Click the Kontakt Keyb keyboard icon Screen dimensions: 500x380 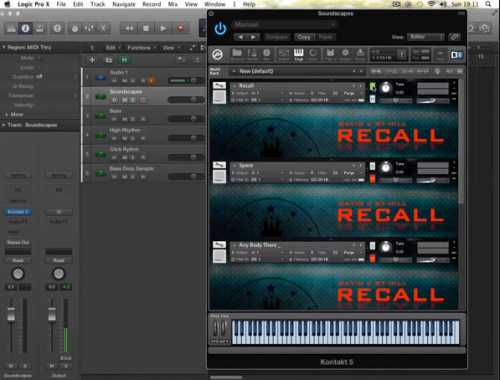[298, 54]
